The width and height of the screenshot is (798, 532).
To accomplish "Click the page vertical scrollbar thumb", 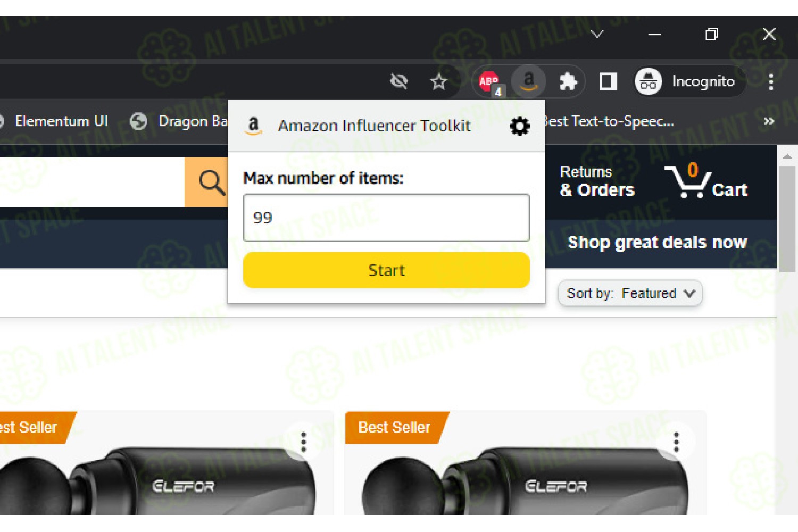I will pyautogui.click(x=787, y=219).
